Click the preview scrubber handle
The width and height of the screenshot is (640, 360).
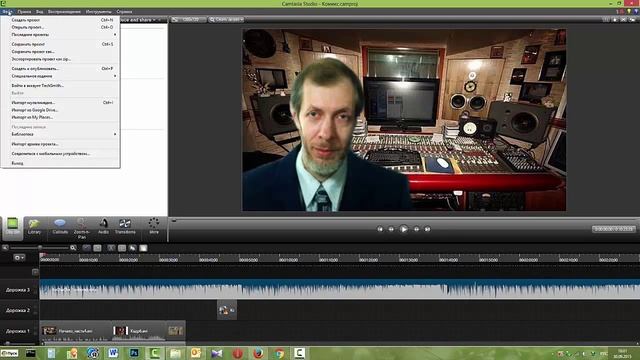tap(174, 220)
